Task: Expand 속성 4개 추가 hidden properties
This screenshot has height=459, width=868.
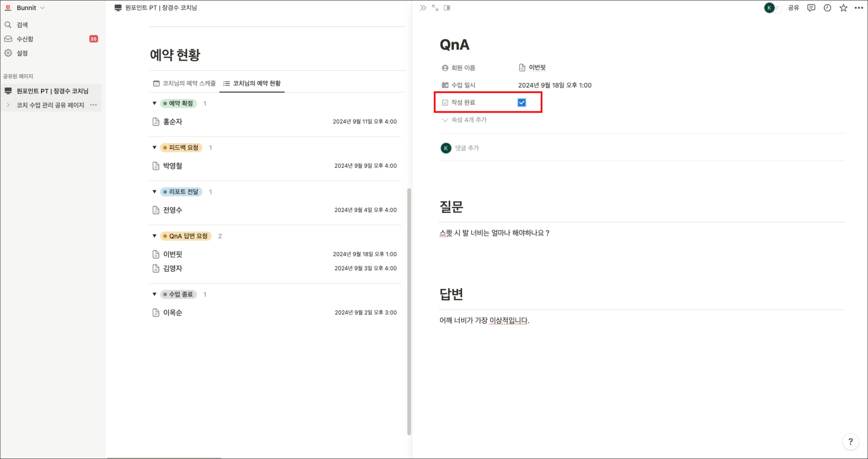Action: (x=465, y=120)
